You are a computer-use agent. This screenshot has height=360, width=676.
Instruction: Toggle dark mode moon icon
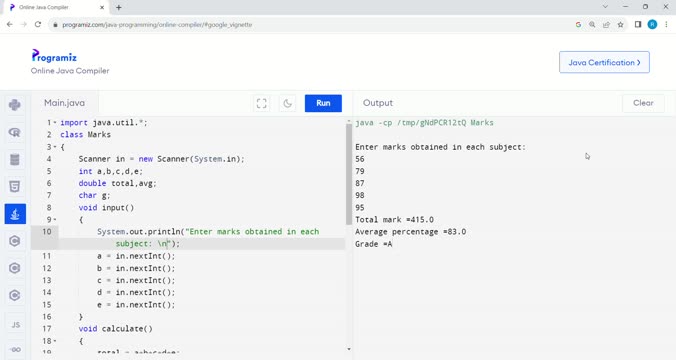pyautogui.click(x=288, y=103)
